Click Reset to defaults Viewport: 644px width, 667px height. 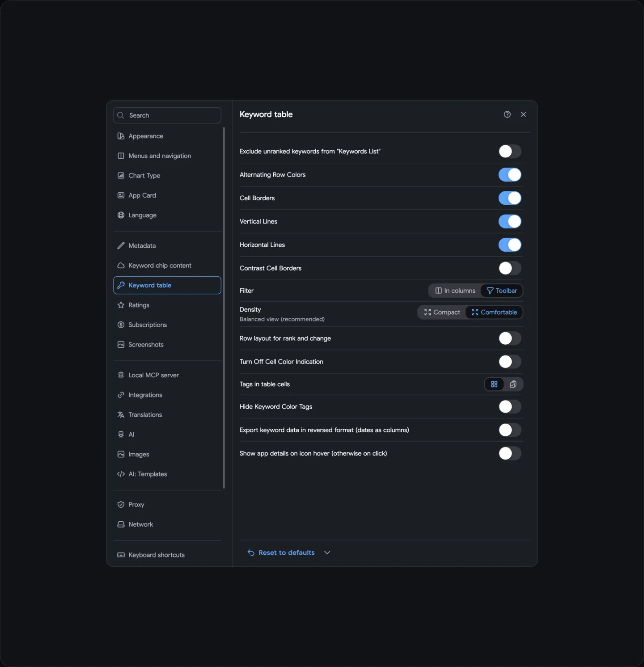point(281,553)
